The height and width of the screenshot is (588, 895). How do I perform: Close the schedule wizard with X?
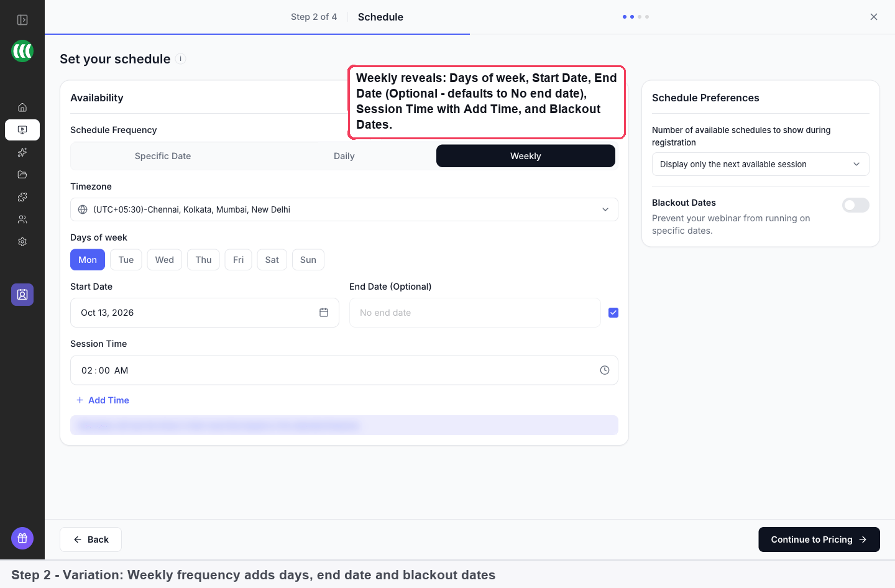874,17
